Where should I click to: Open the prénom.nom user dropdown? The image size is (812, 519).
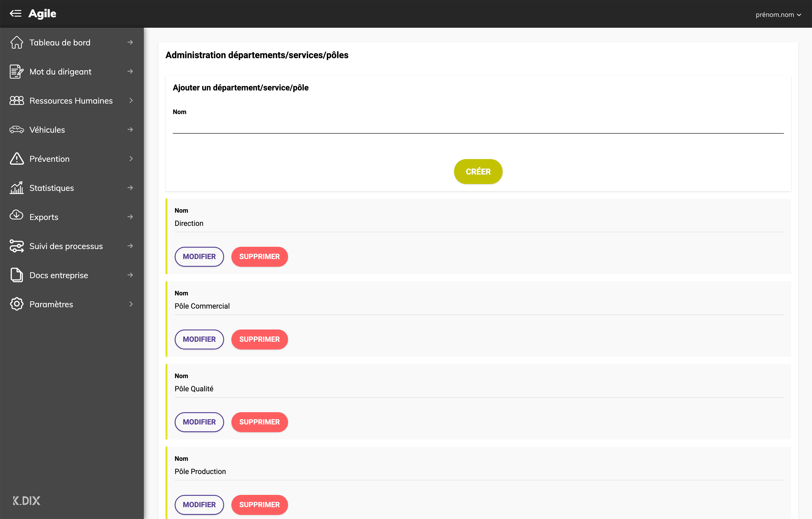(778, 14)
